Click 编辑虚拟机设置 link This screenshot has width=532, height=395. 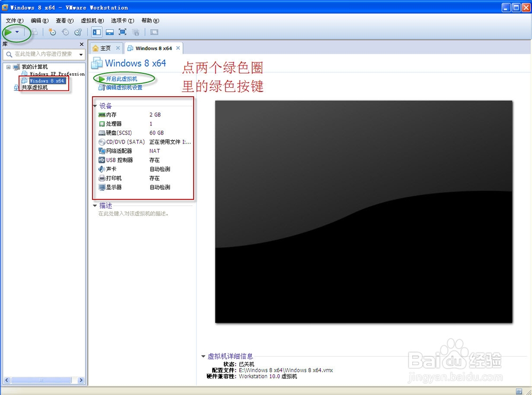124,88
